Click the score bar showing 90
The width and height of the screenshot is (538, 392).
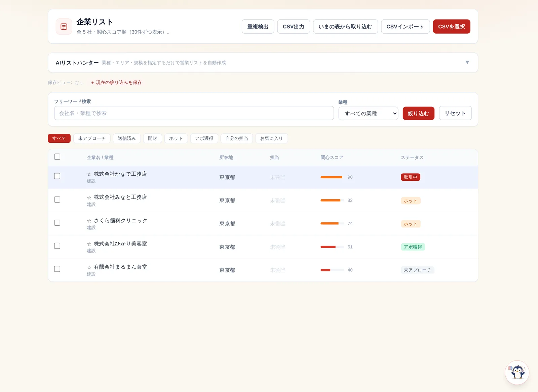[332, 177]
